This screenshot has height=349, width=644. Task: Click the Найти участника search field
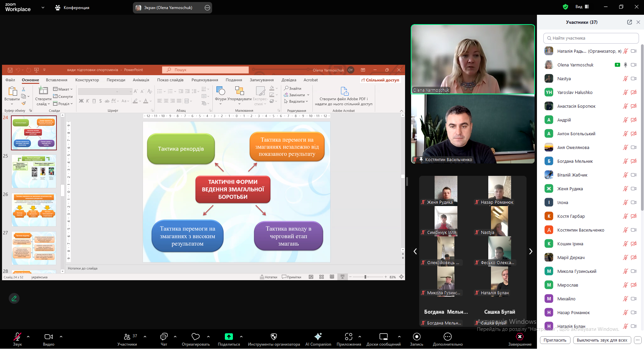click(x=591, y=38)
